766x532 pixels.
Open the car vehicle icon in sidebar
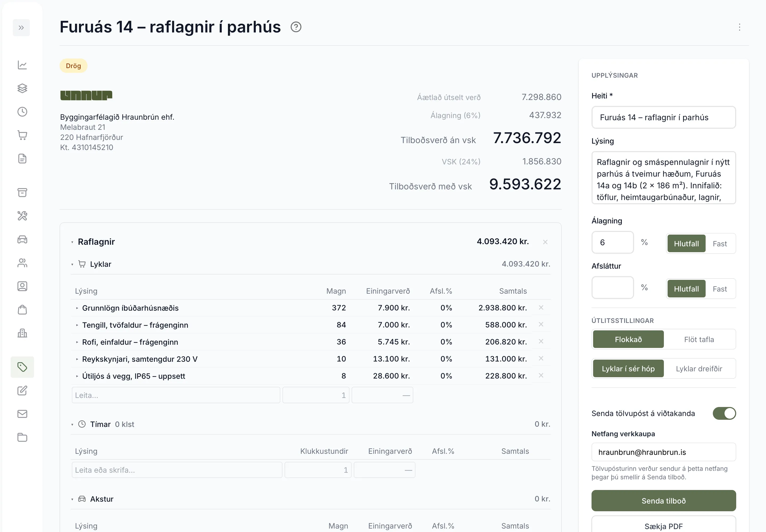pyautogui.click(x=22, y=239)
